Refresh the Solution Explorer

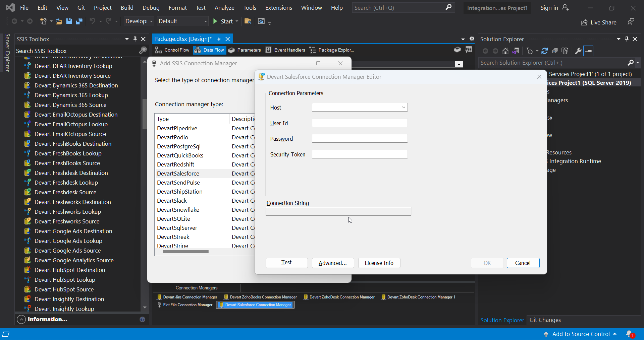545,51
